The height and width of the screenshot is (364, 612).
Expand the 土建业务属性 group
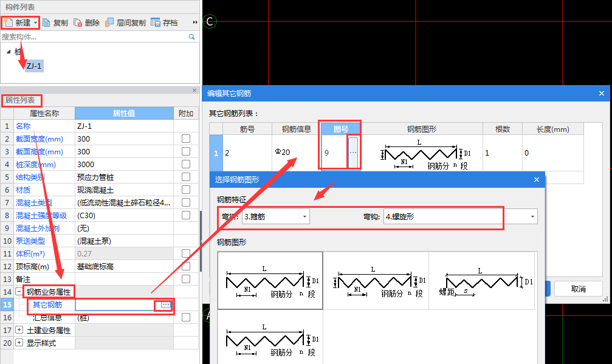[x=19, y=330]
